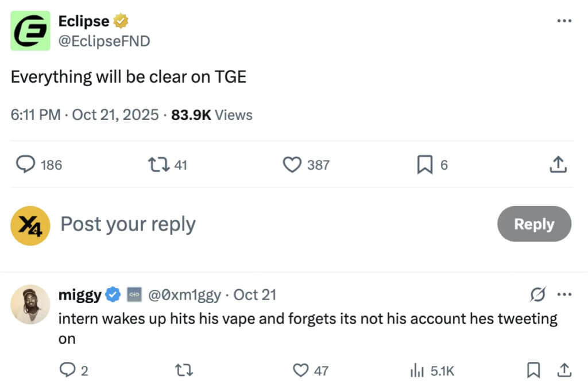The image size is (588, 389).
Task: Click the Eclipse display name
Action: click(84, 21)
